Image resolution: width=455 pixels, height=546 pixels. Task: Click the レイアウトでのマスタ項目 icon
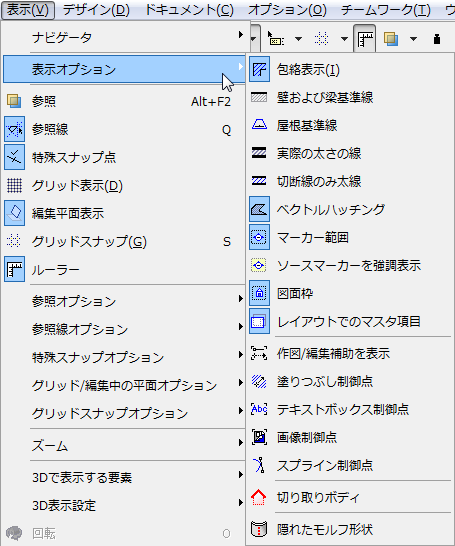259,321
